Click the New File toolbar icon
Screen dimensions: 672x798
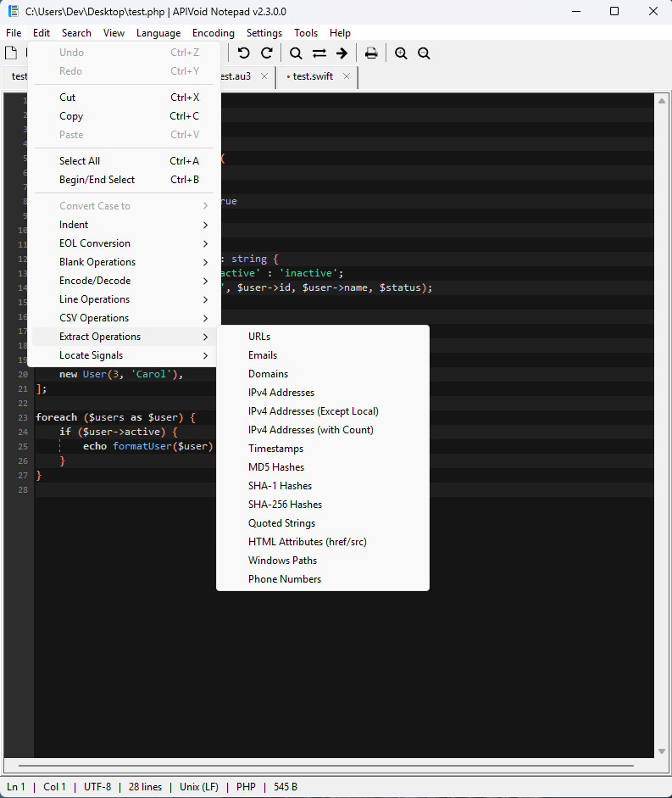pyautogui.click(x=11, y=53)
